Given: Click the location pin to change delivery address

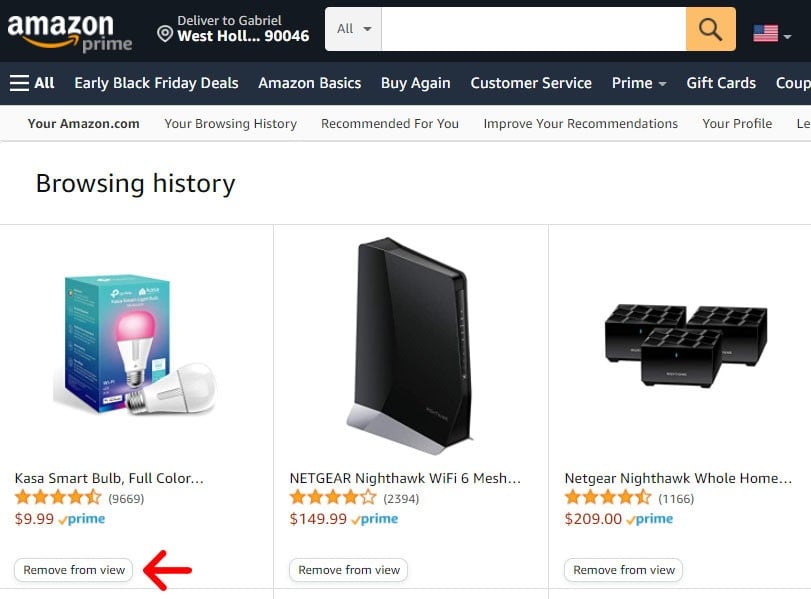Looking at the screenshot, I should (166, 31).
